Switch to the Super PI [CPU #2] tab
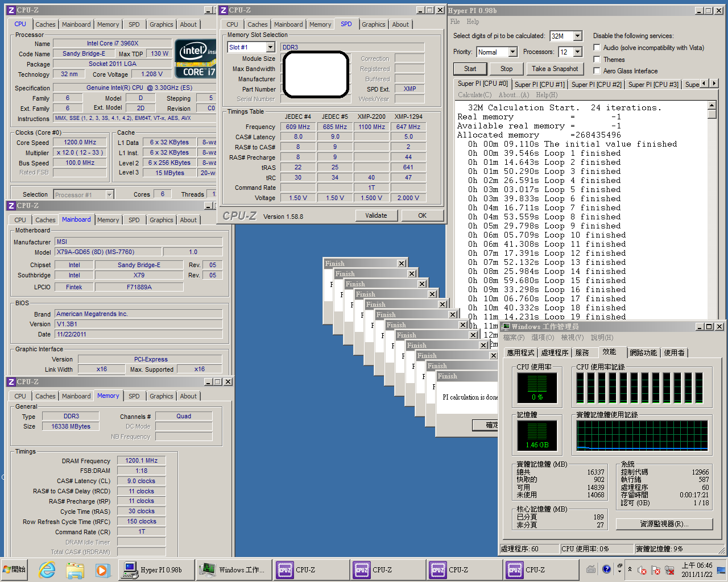 point(597,84)
